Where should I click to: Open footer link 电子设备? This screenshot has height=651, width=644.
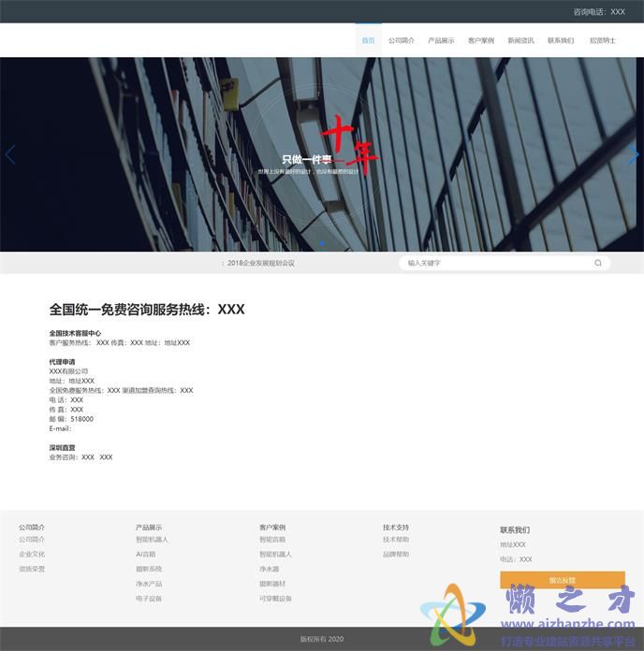pos(149,599)
